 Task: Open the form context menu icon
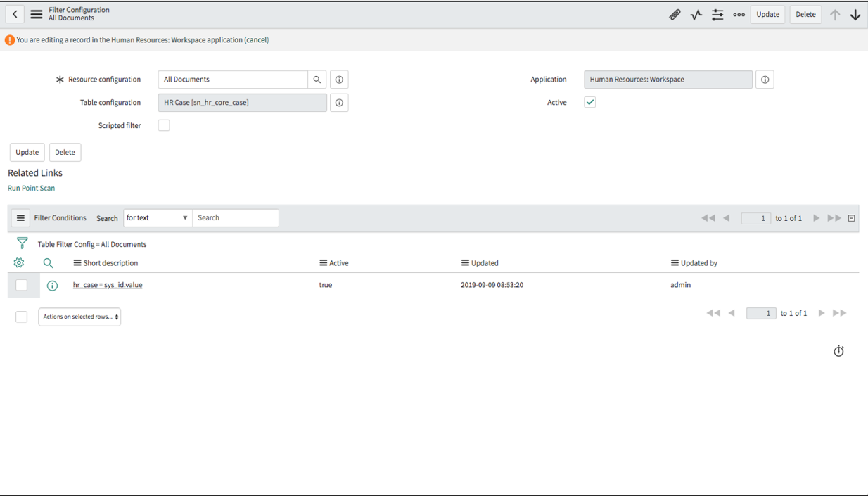pos(37,14)
